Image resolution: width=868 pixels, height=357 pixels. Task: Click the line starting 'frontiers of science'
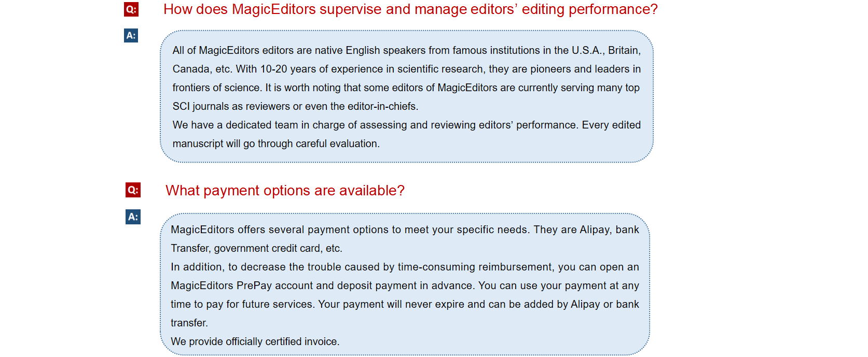click(x=406, y=88)
